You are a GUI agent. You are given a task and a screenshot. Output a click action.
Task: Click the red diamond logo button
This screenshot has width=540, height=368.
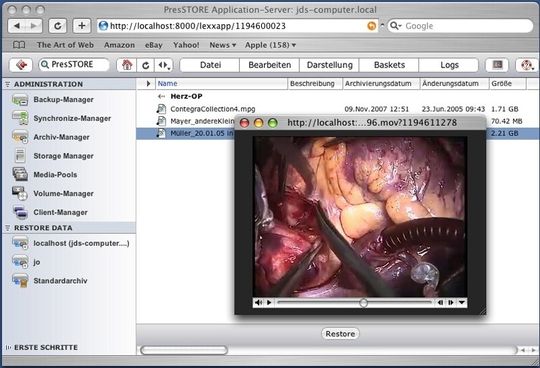pyautogui.click(x=21, y=65)
